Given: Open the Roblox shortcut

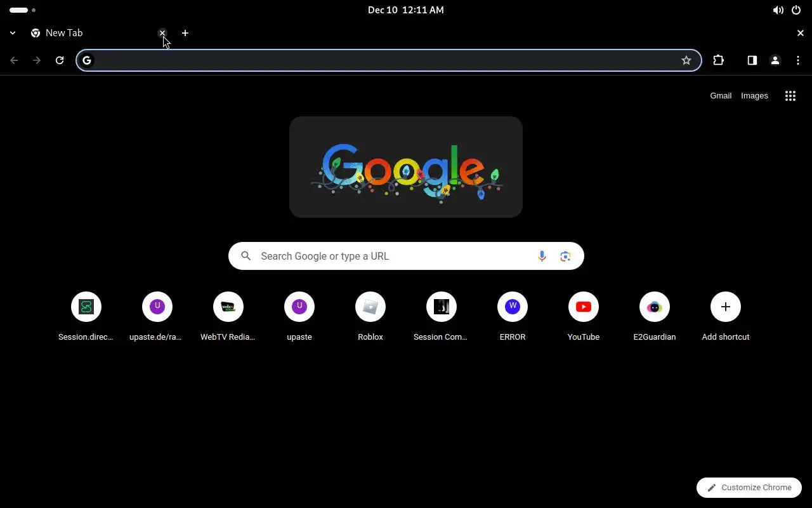Looking at the screenshot, I should pos(370,317).
